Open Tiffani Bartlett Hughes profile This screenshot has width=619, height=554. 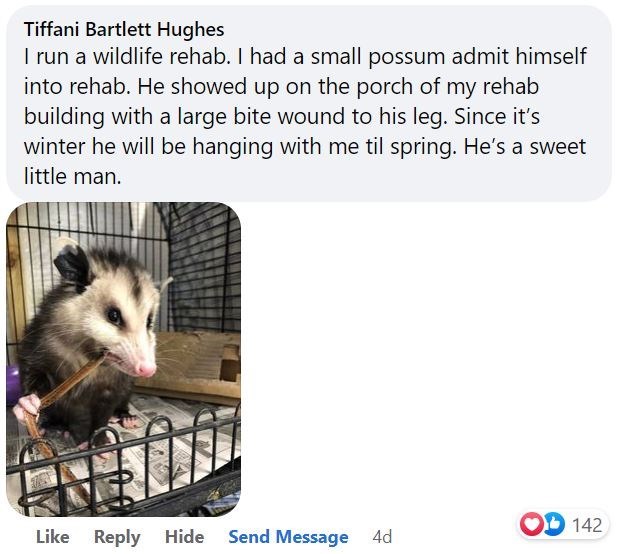(x=124, y=29)
